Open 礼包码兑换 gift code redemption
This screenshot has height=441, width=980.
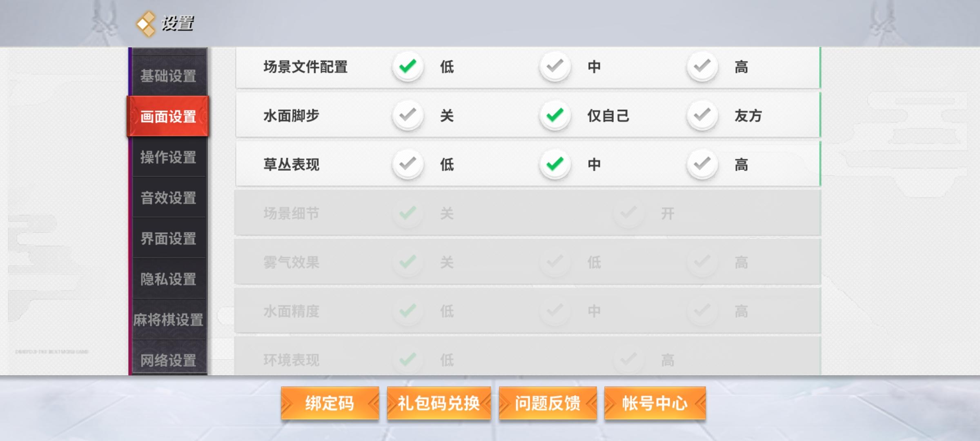tap(439, 403)
